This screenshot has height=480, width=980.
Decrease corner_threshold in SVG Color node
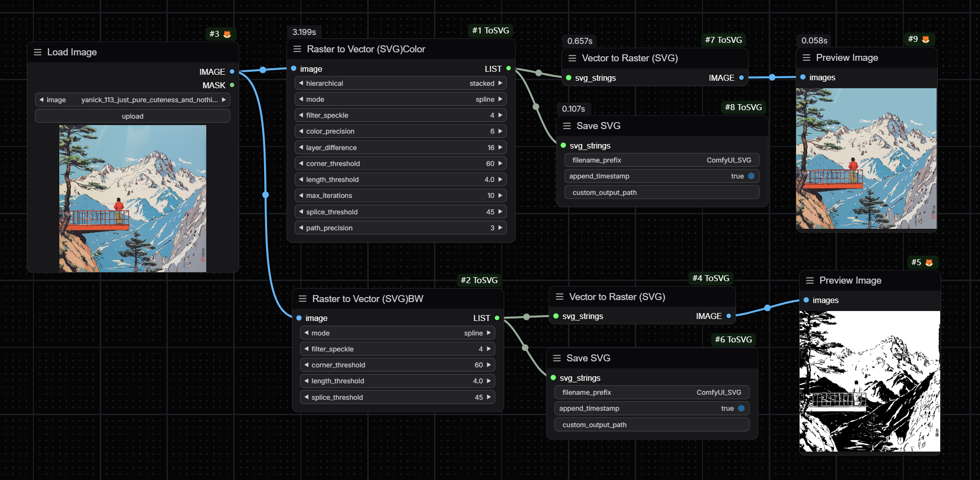coord(301,163)
